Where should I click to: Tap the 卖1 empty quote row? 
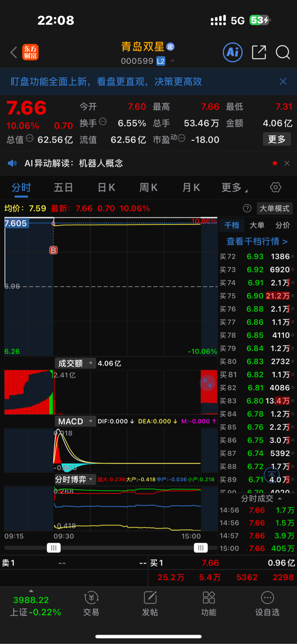click(74, 563)
